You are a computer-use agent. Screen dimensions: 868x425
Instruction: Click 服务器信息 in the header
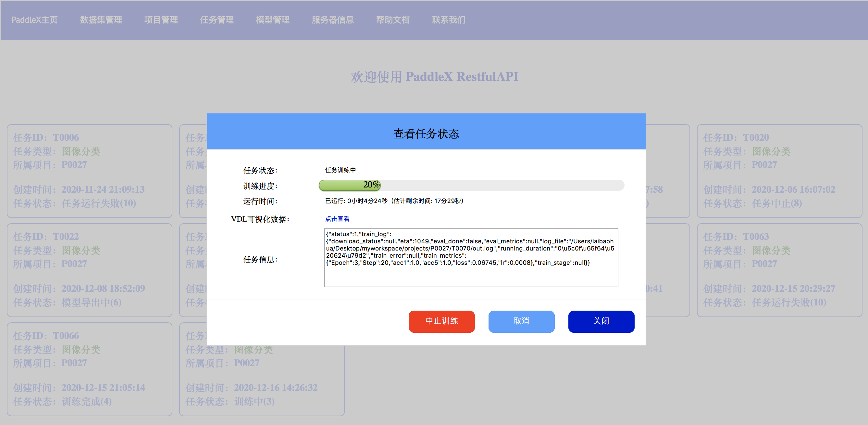[x=333, y=20]
